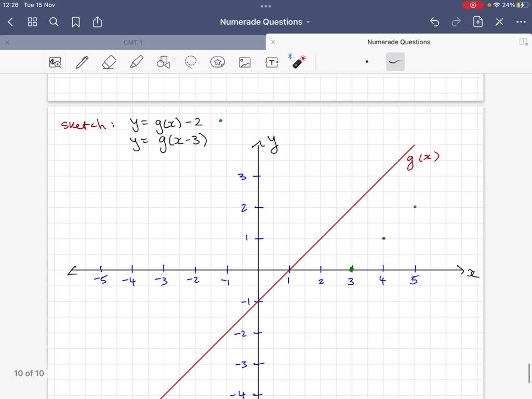Open the stroke style picker
Screen dimensions: 532x399
tap(395, 61)
